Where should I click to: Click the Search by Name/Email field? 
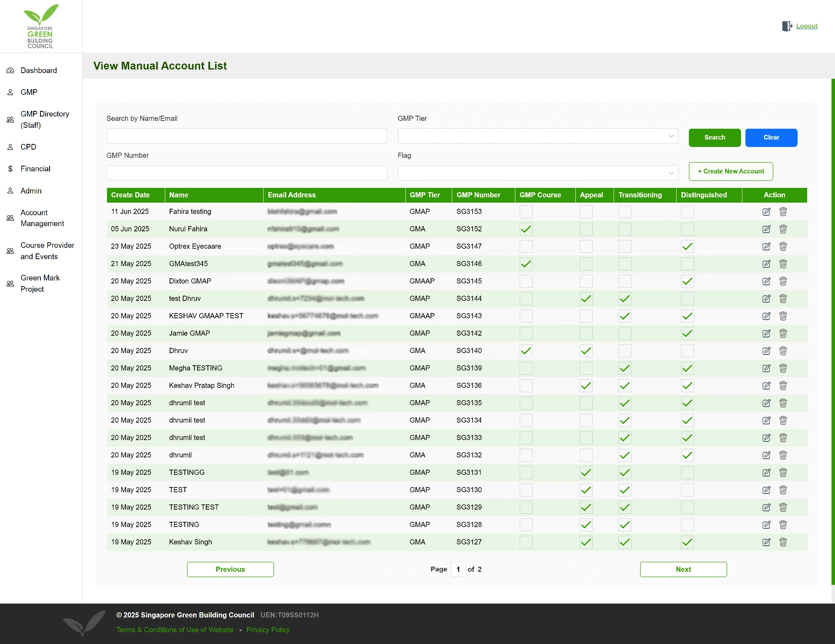(247, 136)
